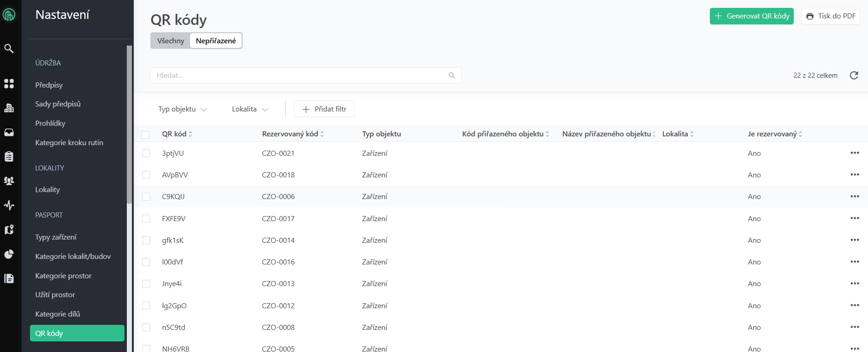
Task: Switch to the Všechny tab
Action: coord(171,41)
